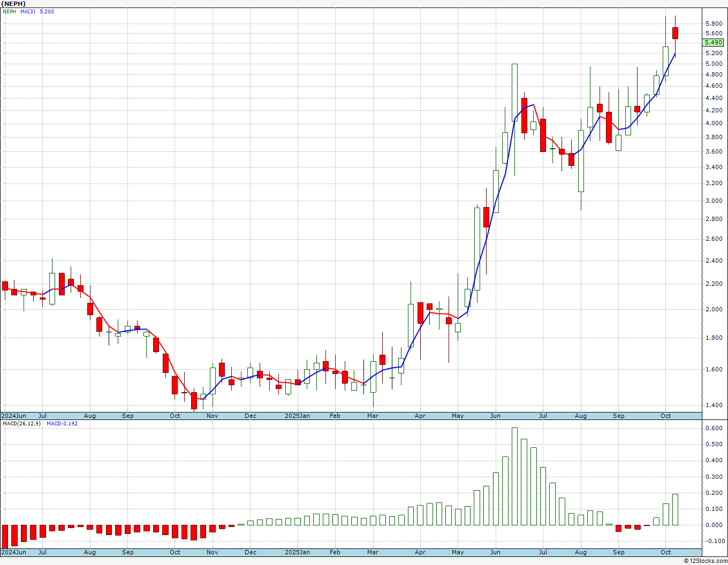Click the (NEPH) chart title
Viewport: 728px width, 565px height.
[13, 4]
